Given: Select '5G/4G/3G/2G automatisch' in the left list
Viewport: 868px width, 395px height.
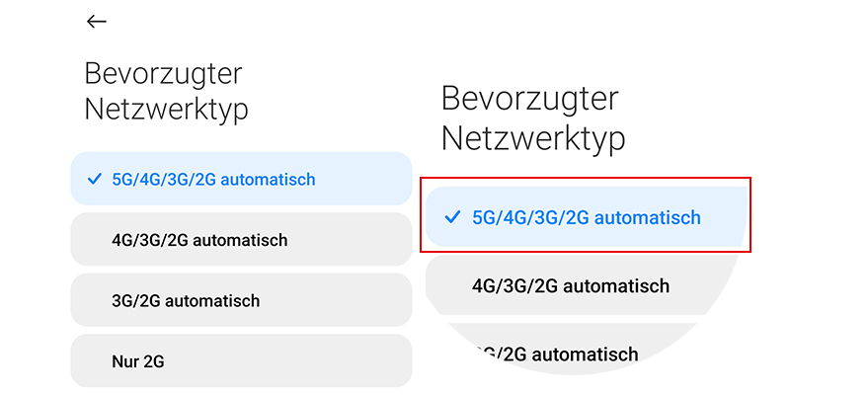Looking at the screenshot, I should pos(213,180).
